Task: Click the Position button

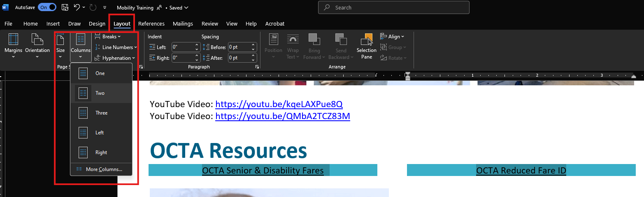Action: click(274, 46)
